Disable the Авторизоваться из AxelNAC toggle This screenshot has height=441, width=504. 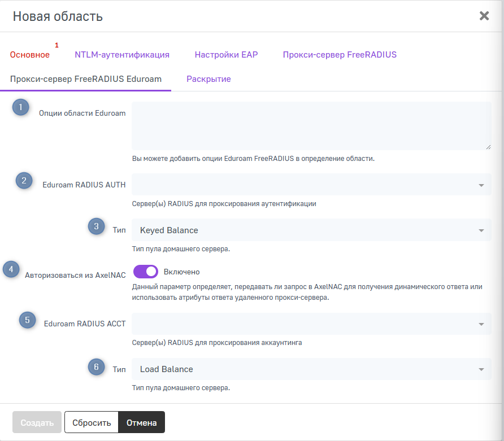145,272
